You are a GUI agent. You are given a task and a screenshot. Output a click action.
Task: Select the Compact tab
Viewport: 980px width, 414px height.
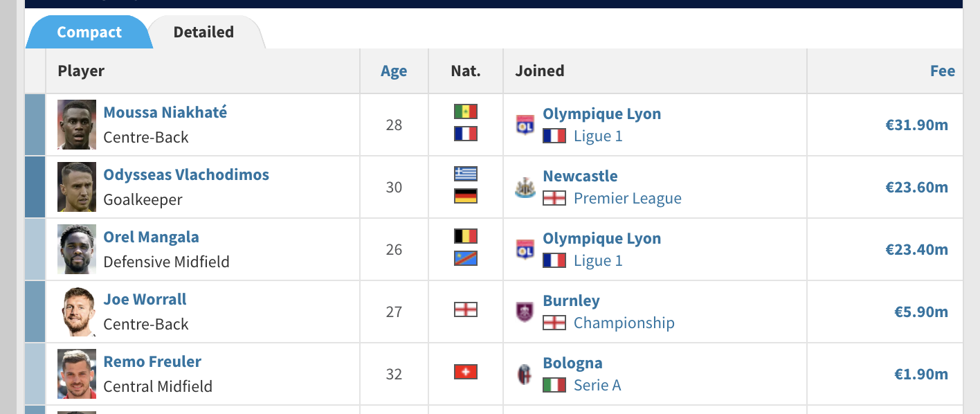(x=89, y=32)
